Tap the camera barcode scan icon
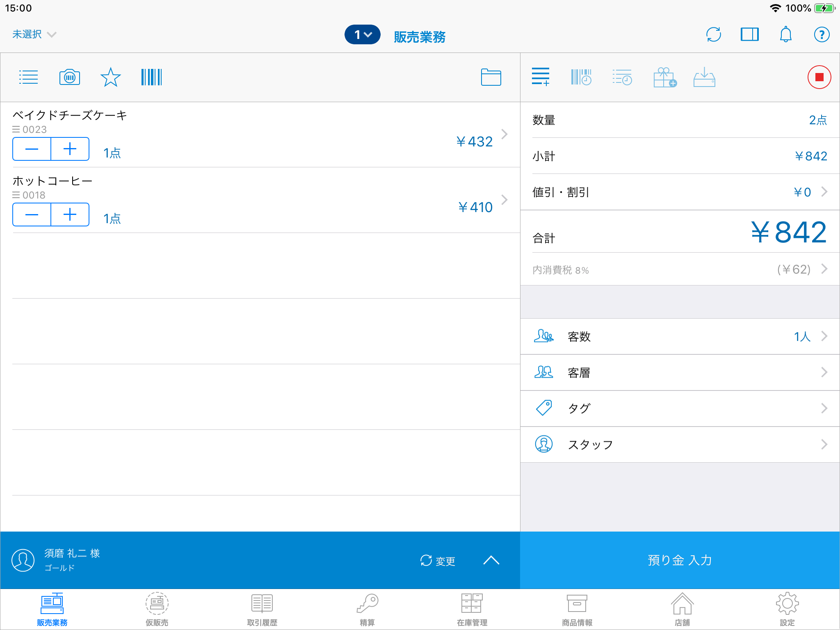 70,77
